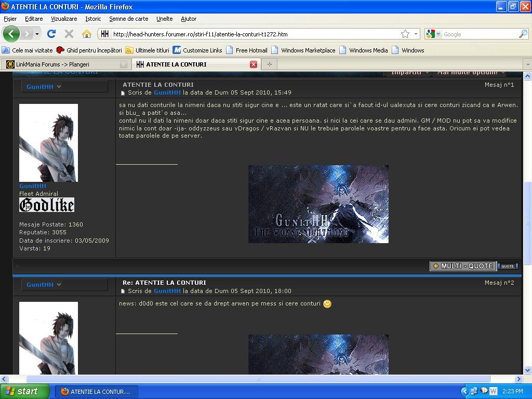532x399 pixels.
Task: Click post icon beside first Scris de
Action: (123, 93)
